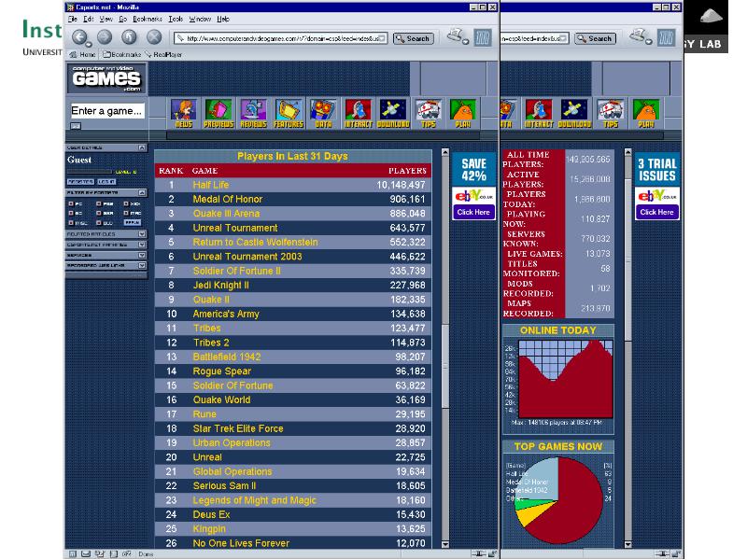Open the Medal Of Honor game link
The width and height of the screenshot is (747, 560).
pyautogui.click(x=228, y=199)
